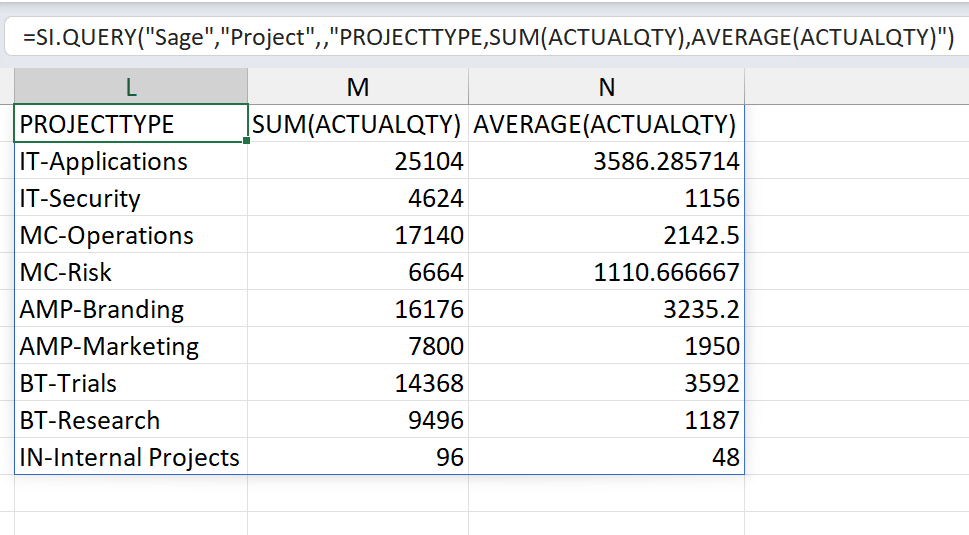969x535 pixels.
Task: Select the cell with value 17140
Action: [358, 235]
